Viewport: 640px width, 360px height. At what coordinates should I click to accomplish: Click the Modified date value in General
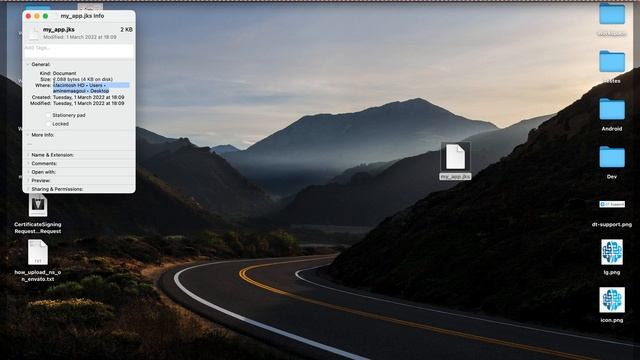[x=89, y=104]
